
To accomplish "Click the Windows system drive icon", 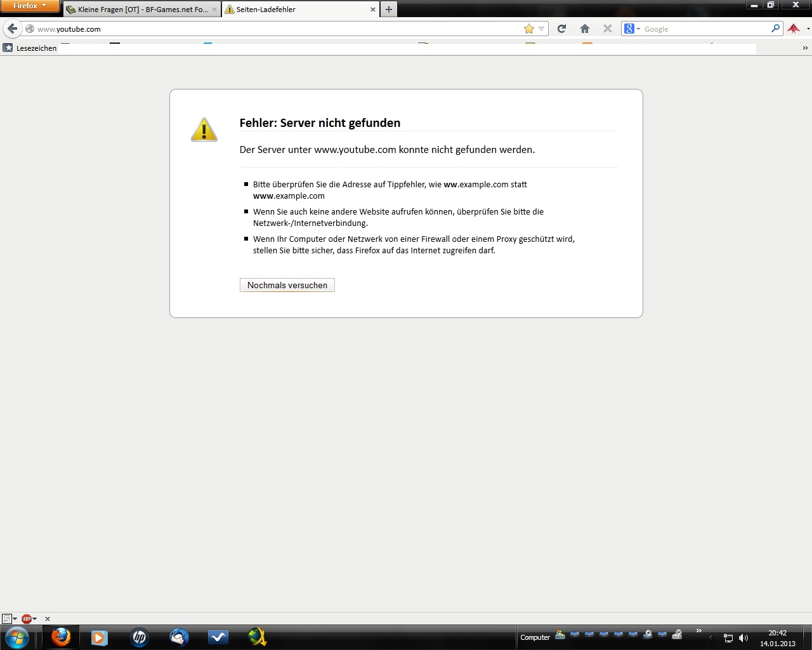I will 560,634.
